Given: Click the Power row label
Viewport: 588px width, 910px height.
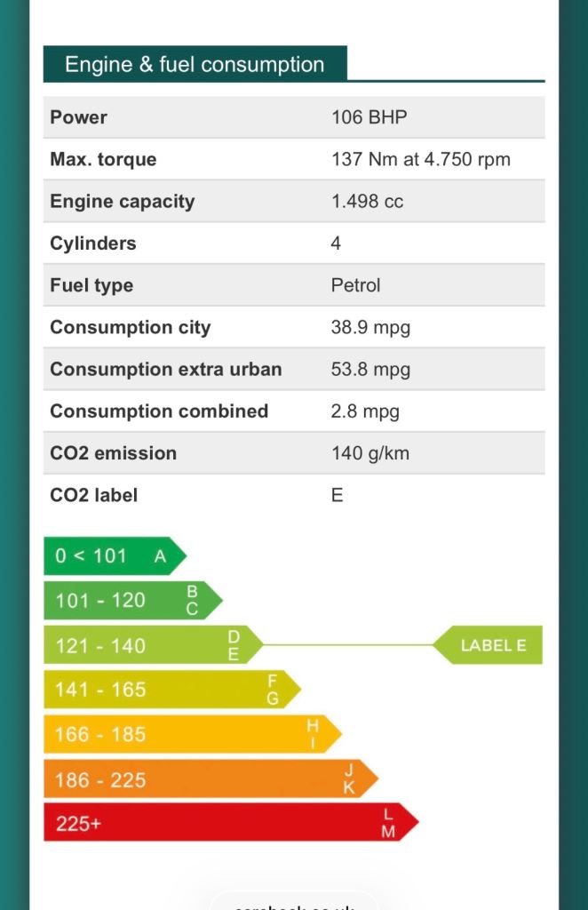Looking at the screenshot, I should (x=79, y=117).
